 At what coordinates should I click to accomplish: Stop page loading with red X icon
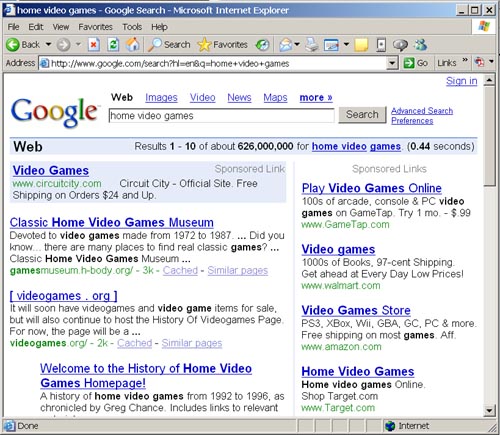(x=94, y=45)
